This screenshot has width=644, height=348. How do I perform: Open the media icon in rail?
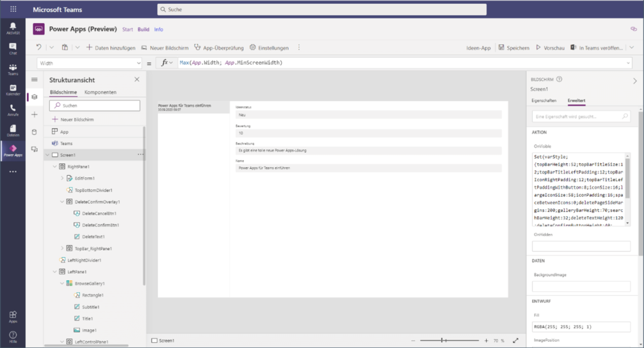click(x=35, y=149)
